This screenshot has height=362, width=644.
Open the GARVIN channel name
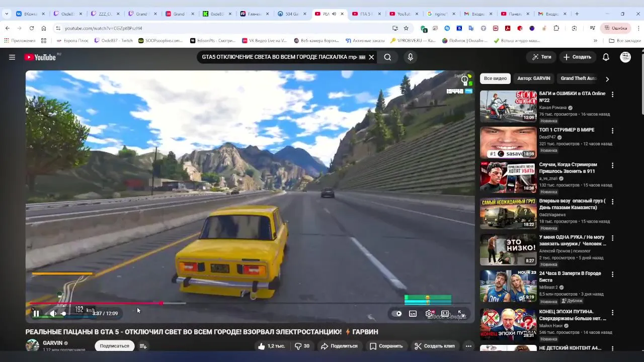click(x=53, y=343)
